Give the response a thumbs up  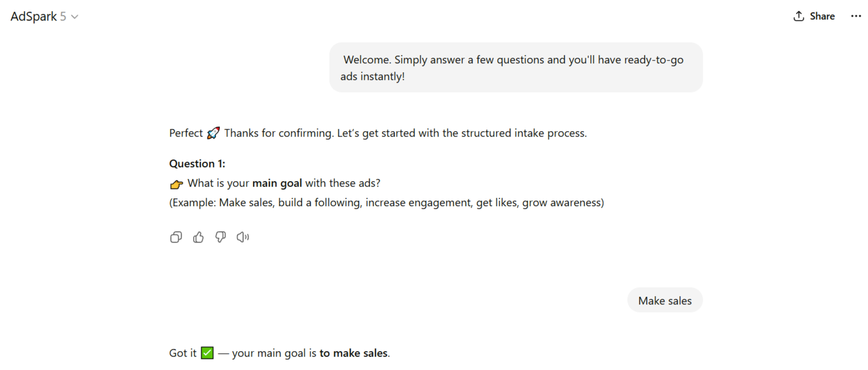[x=199, y=238]
